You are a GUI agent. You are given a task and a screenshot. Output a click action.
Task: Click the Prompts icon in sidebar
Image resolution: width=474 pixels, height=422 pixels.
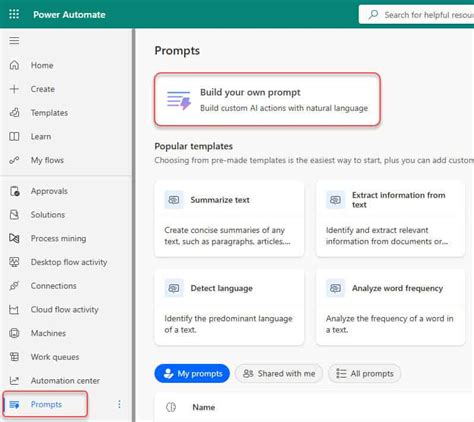[x=14, y=404]
